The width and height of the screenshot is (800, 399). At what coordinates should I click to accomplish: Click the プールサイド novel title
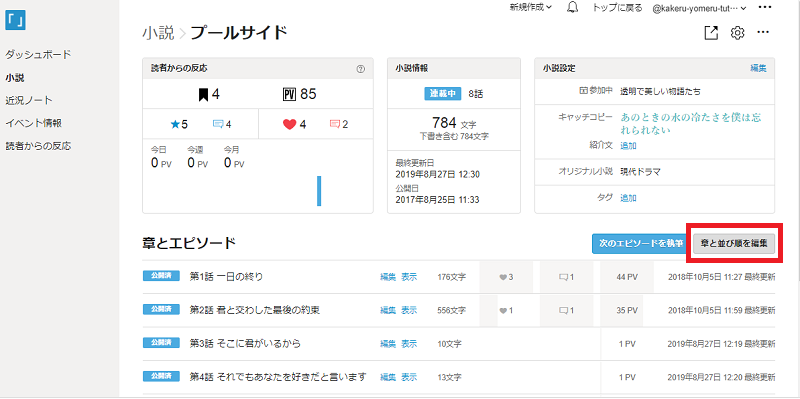click(239, 34)
